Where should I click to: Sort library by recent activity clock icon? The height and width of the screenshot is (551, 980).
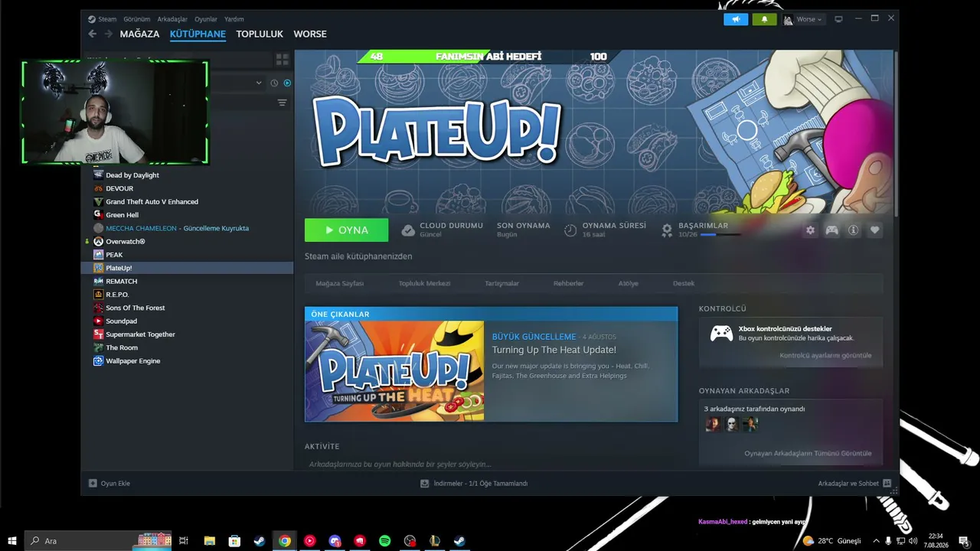coord(274,83)
